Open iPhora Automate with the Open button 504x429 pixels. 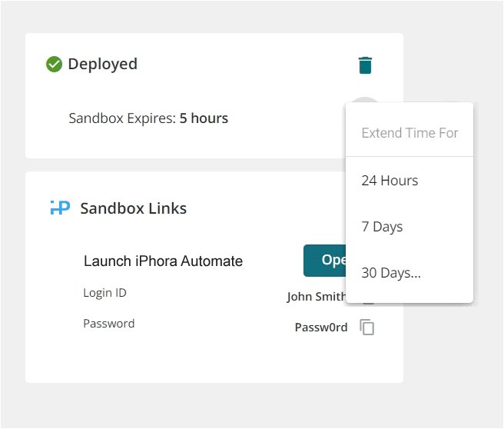(x=325, y=260)
